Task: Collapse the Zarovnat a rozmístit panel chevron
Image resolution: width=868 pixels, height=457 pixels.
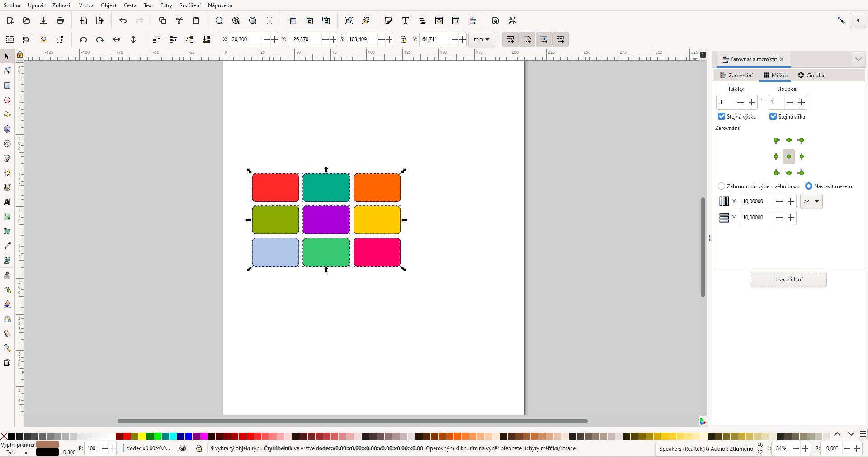Action: click(x=858, y=59)
